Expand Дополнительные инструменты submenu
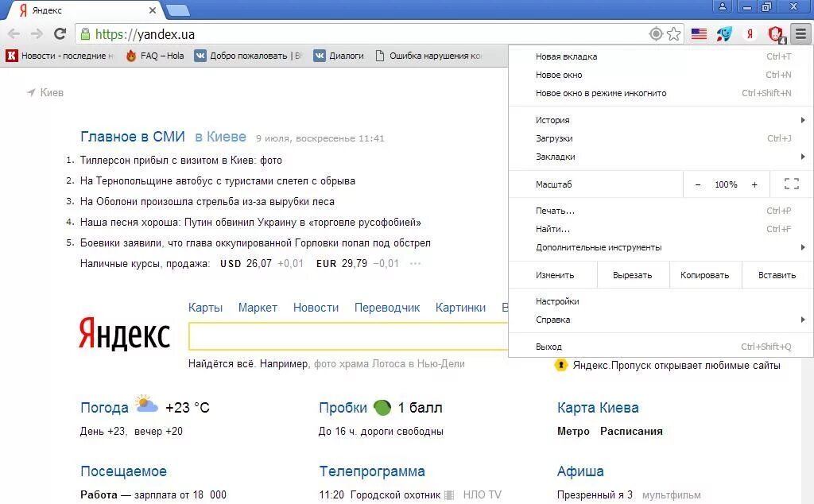Image resolution: width=814 pixels, height=504 pixels. 661,247
